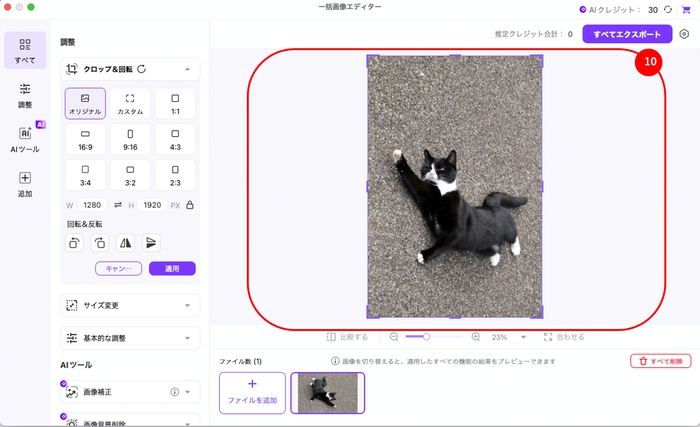Refresh AI credits
Image resolution: width=700 pixels, height=427 pixels.
click(x=668, y=9)
